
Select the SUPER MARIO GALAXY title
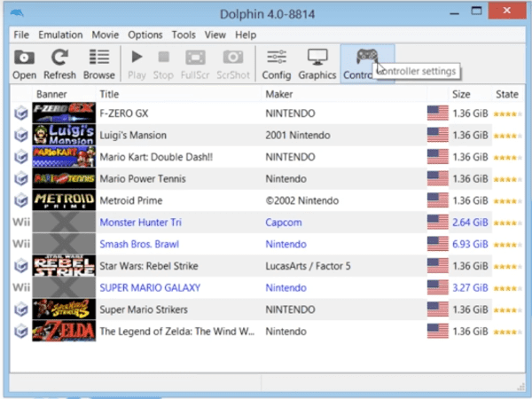[x=150, y=287]
